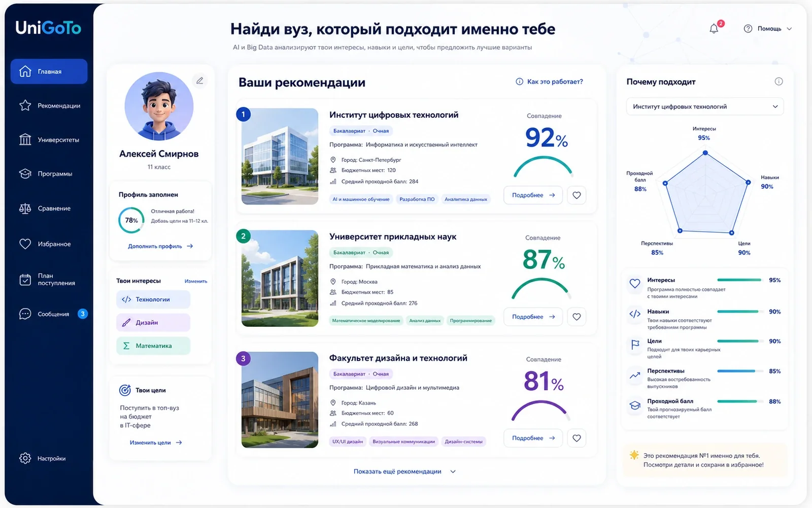Click the AI и машинное обучение tag

click(x=361, y=199)
